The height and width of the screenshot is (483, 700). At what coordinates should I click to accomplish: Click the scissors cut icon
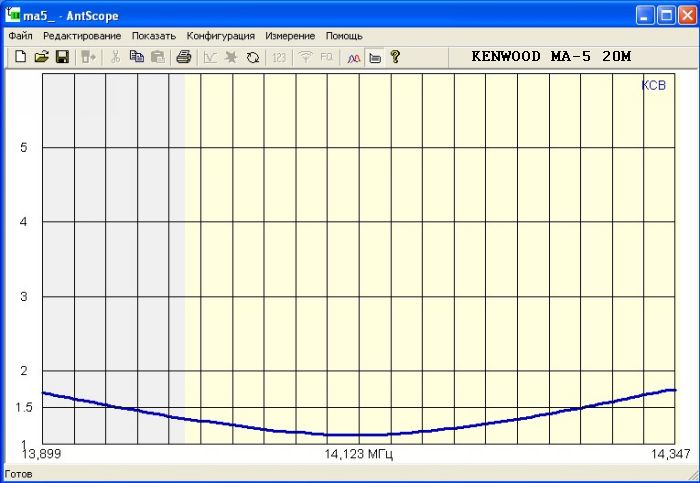pos(115,57)
